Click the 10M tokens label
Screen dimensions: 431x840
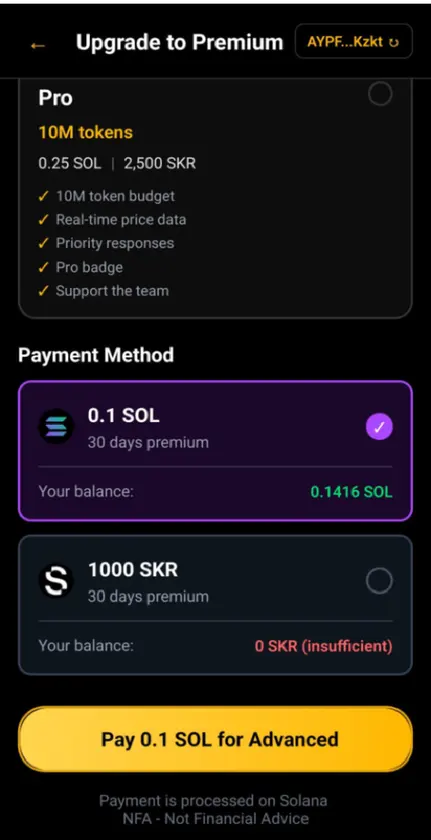coord(86,132)
